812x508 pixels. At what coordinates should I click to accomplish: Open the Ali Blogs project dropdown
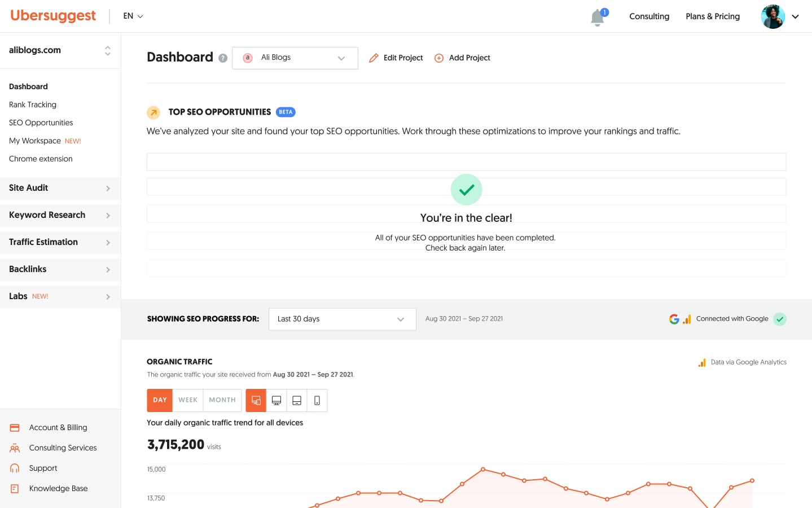click(295, 58)
